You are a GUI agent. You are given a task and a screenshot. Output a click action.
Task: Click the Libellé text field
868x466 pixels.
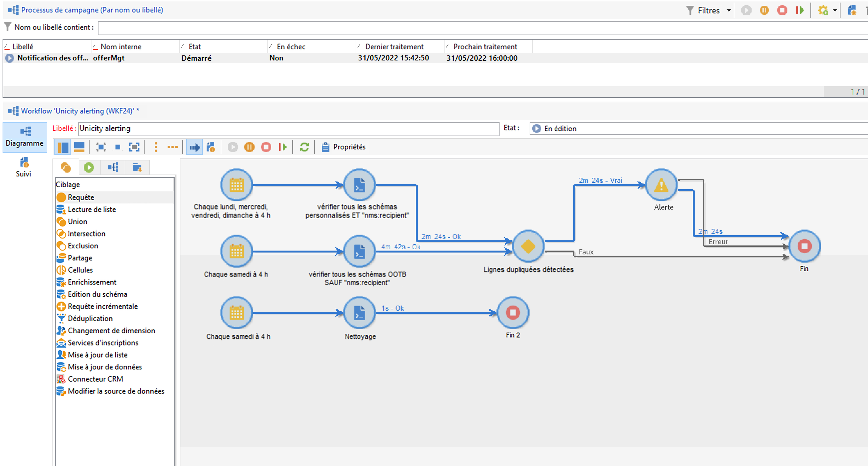pyautogui.click(x=288, y=128)
